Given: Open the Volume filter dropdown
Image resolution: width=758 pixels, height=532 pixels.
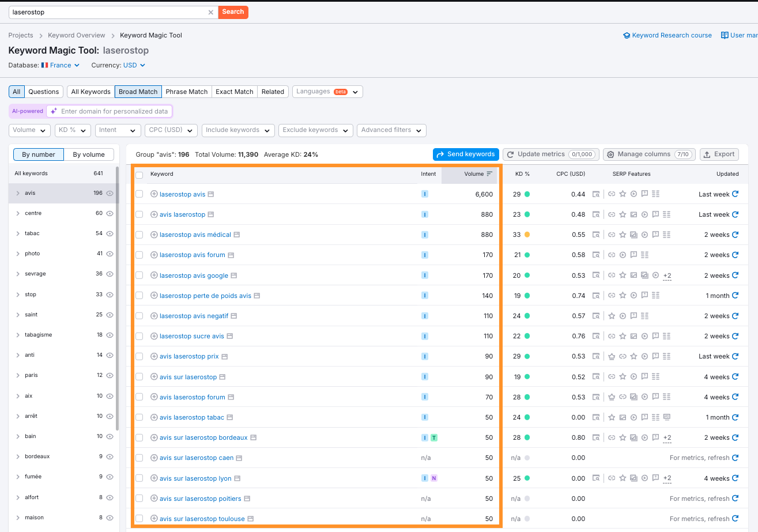Looking at the screenshot, I should pos(29,130).
